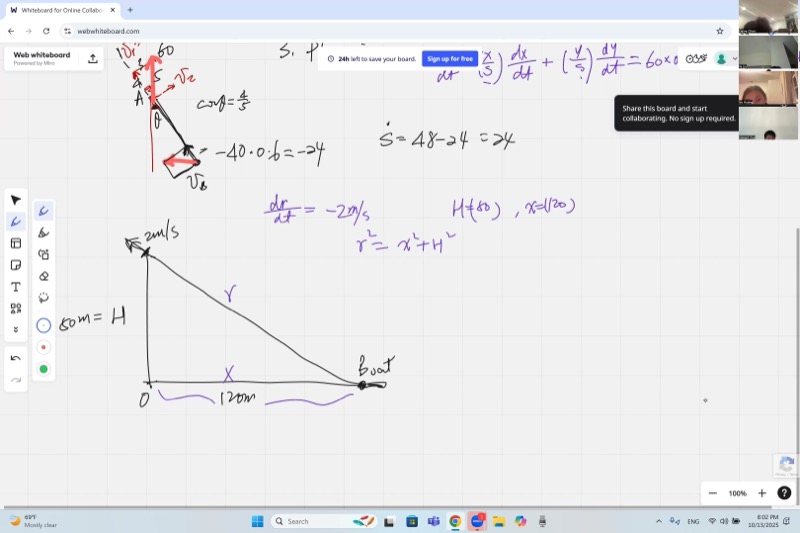Pick the eraser in the pen submenu
This screenshot has height=533, width=800.
[43, 276]
